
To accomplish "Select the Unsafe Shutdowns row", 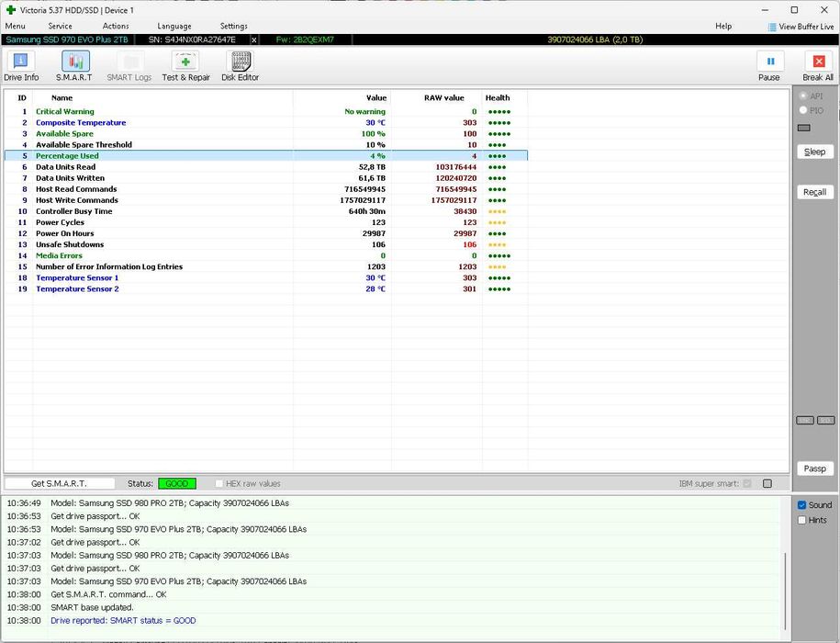I will [265, 244].
